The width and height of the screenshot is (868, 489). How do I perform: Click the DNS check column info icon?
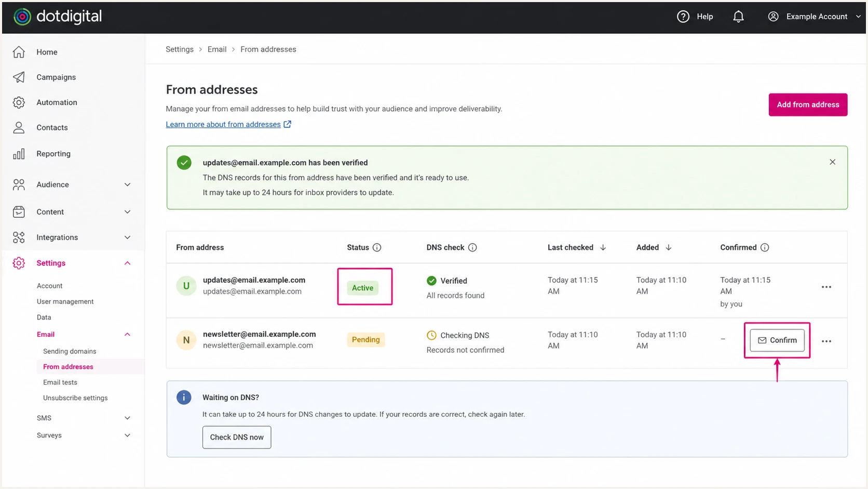pyautogui.click(x=472, y=247)
